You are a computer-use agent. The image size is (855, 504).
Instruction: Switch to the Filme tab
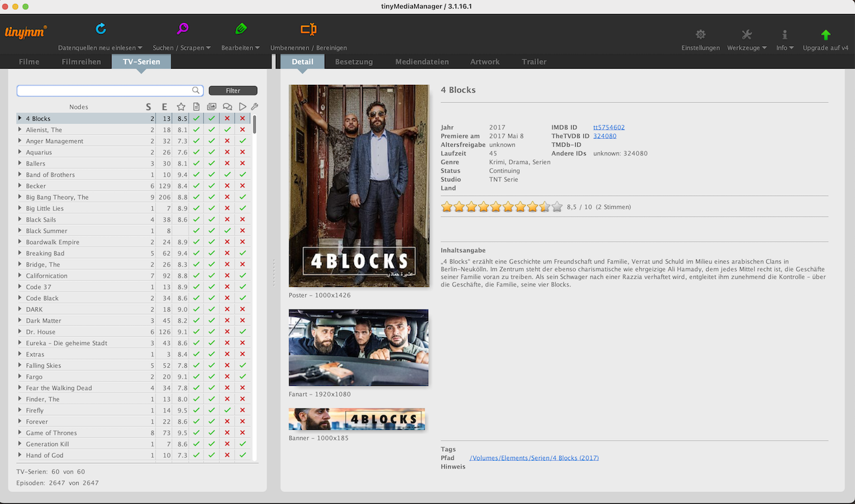29,61
